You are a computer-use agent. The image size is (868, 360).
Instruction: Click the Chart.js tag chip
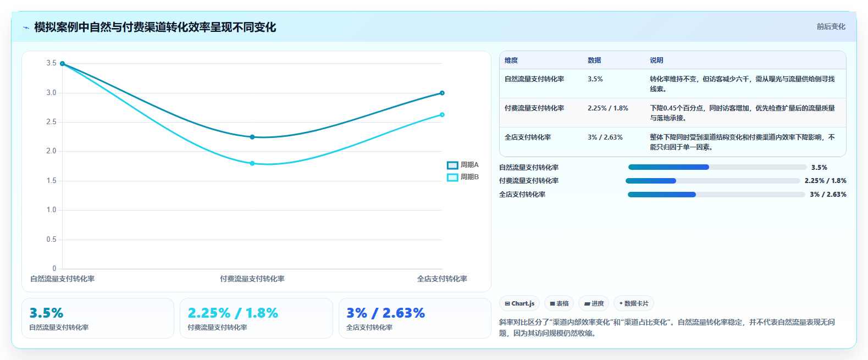pyautogui.click(x=519, y=303)
